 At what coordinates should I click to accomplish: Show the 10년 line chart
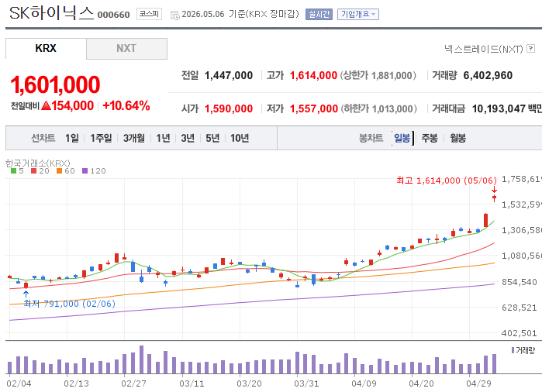(x=240, y=138)
